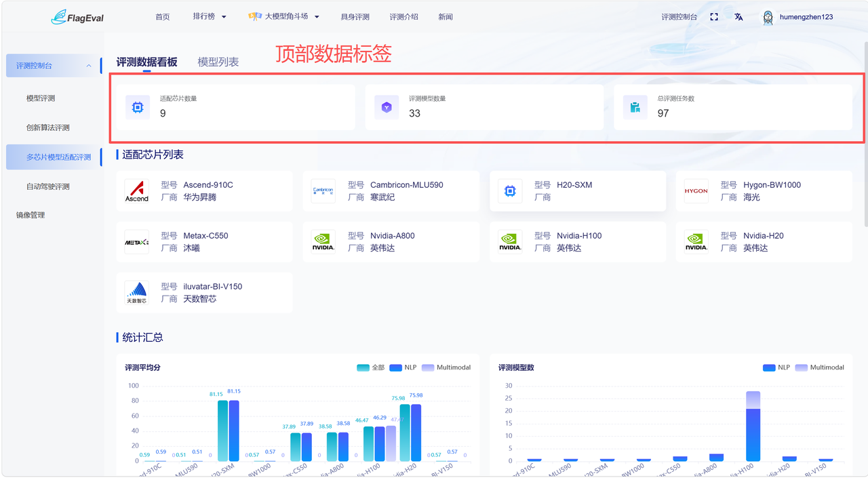Toggle fullscreen mode icon
Viewport: 868px width, 478px height.
[714, 17]
